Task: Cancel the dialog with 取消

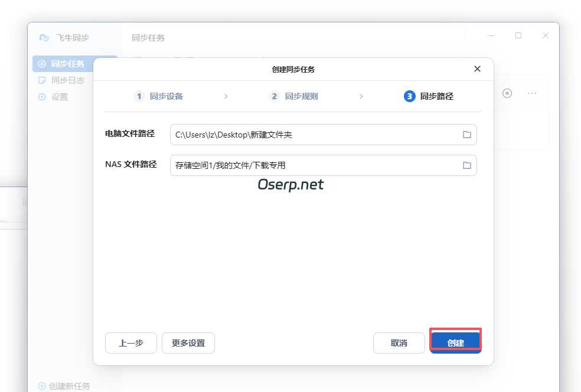Action: 399,343
